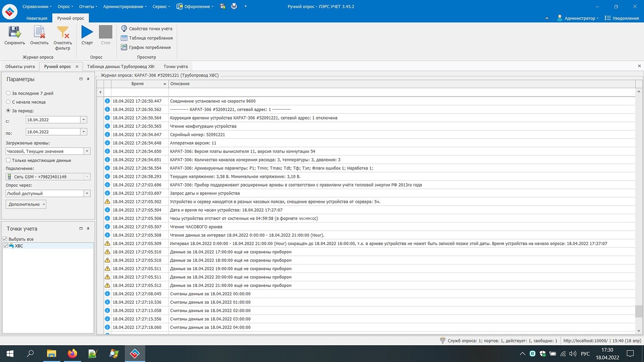Open Уведомления notifications list
Image resolution: width=644 pixels, height=362 pixels.
pos(622,18)
